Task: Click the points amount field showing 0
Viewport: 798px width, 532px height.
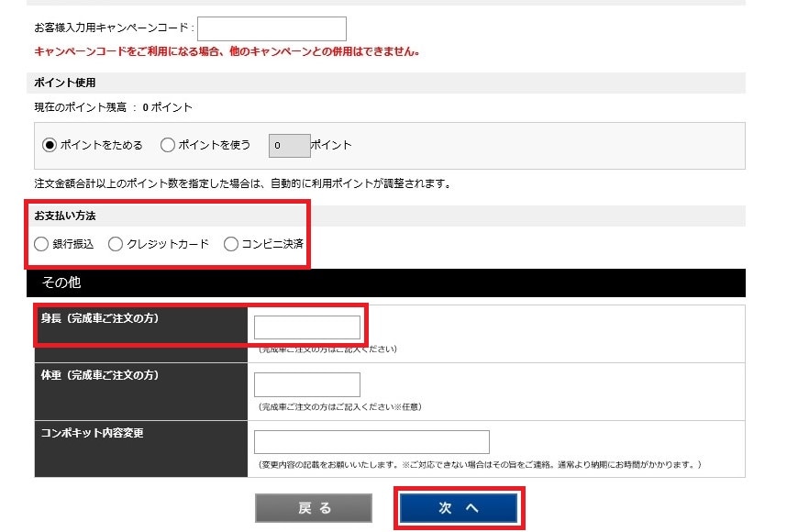Action: click(x=289, y=145)
